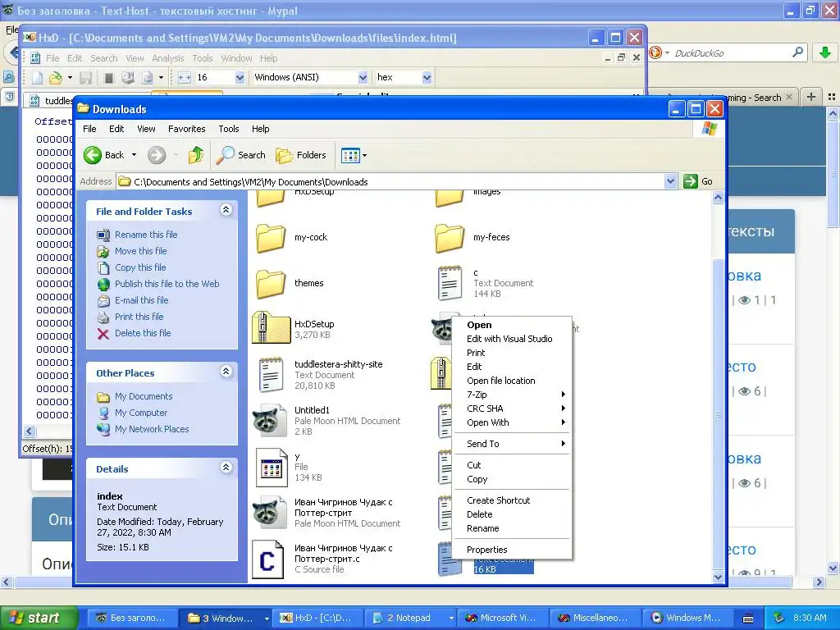Open HxD Windows (ANSI) charset dropdown
This screenshot has height=630, width=840.
click(363, 78)
